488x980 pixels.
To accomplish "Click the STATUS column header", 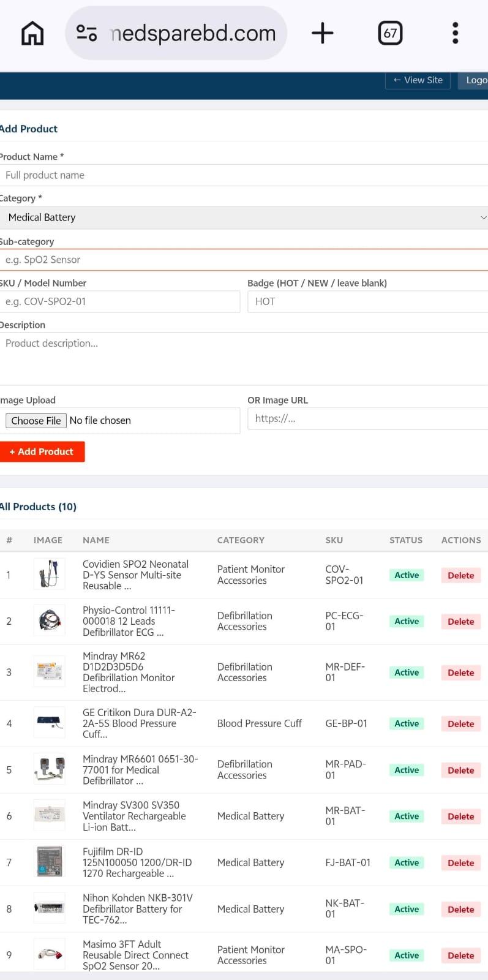I will tap(406, 540).
